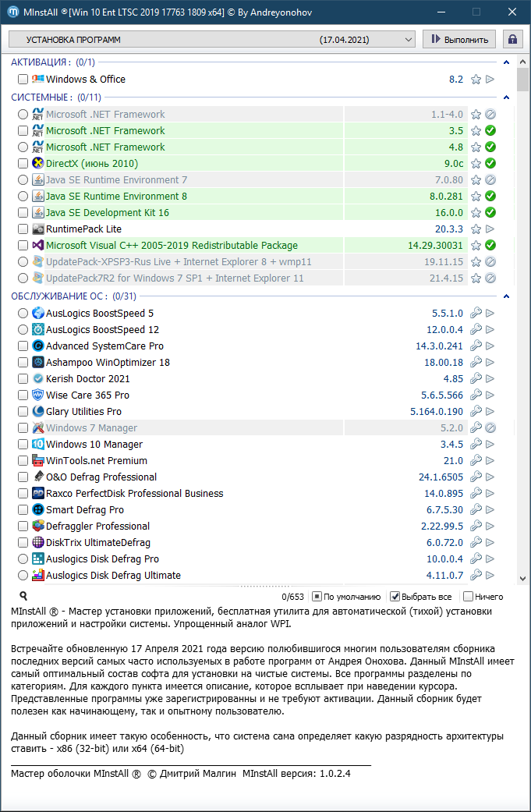531x812 pixels.
Task: Star the Windows & Office entry
Action: 476,80
